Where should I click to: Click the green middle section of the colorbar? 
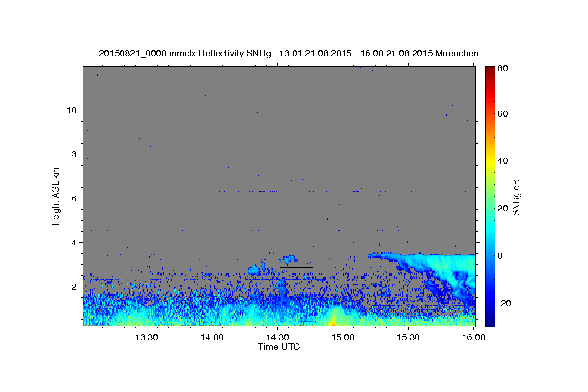tap(490, 196)
